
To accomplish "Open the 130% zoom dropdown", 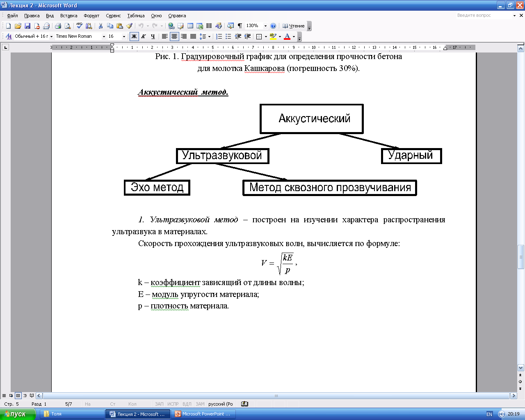I will click(265, 26).
